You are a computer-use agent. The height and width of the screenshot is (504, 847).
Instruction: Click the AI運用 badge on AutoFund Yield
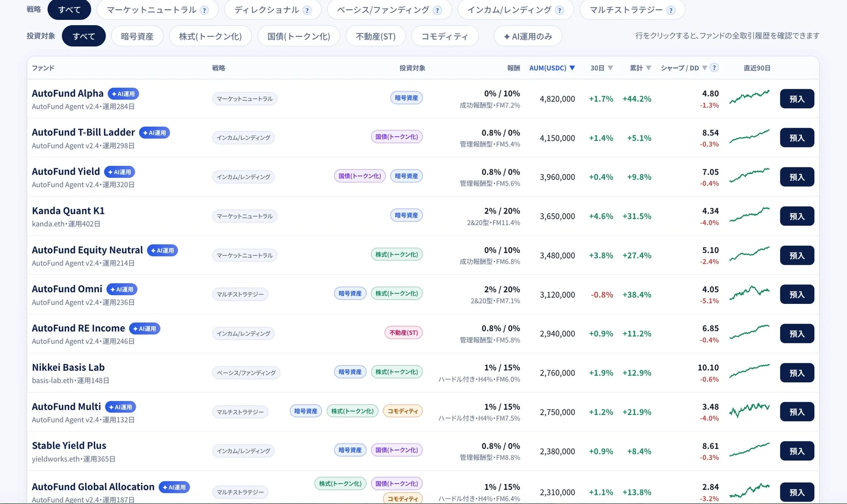pyautogui.click(x=120, y=172)
